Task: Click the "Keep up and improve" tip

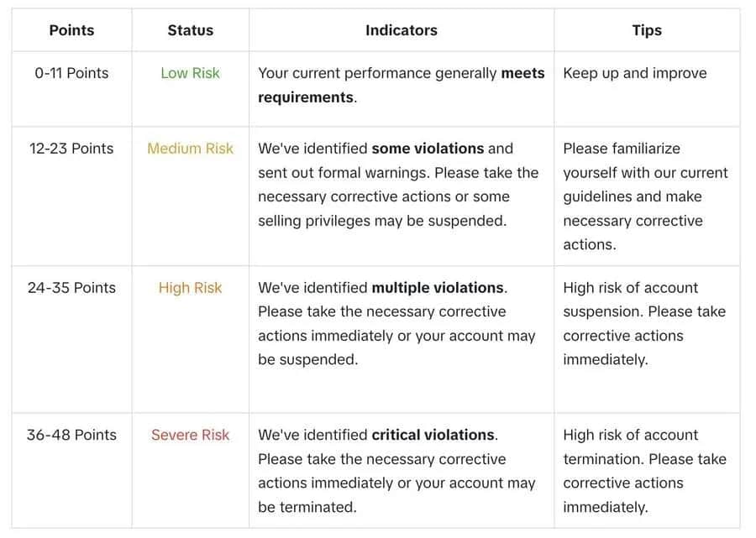Action: (634, 73)
